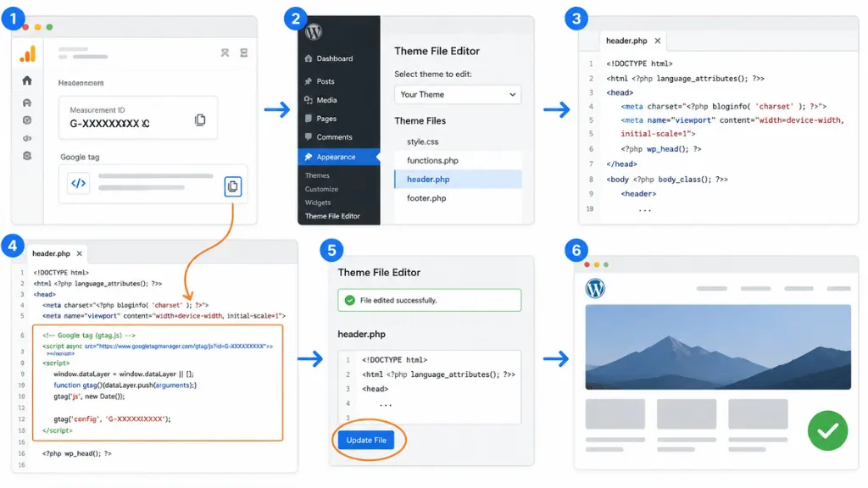This screenshot has height=488, width=868.
Task: Select functions.php in Theme Files
Action: click(x=458, y=160)
